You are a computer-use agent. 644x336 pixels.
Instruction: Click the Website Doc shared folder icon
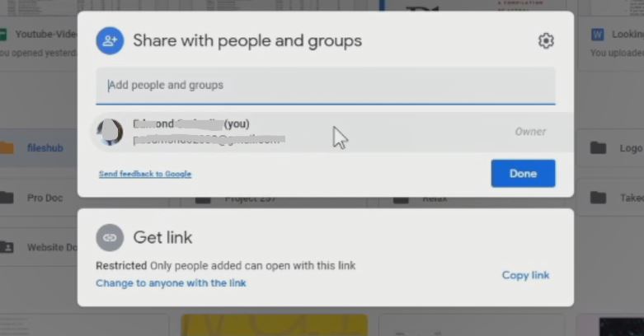[x=7, y=246]
